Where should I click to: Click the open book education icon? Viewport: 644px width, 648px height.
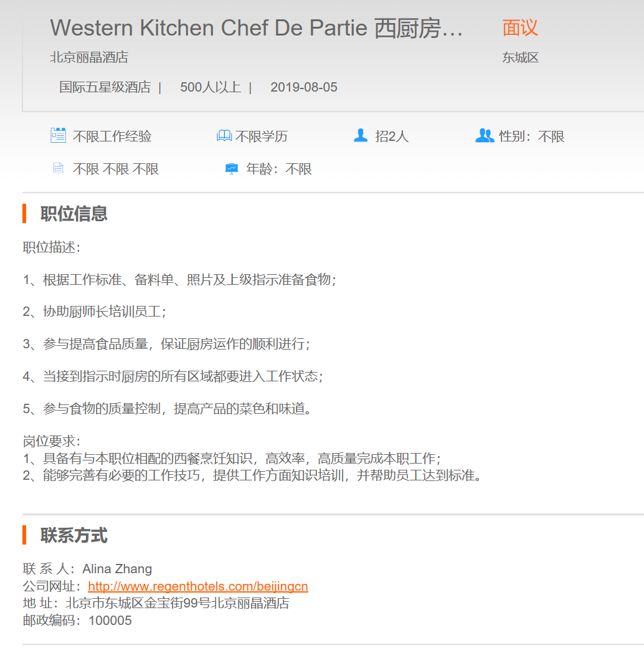(x=224, y=136)
